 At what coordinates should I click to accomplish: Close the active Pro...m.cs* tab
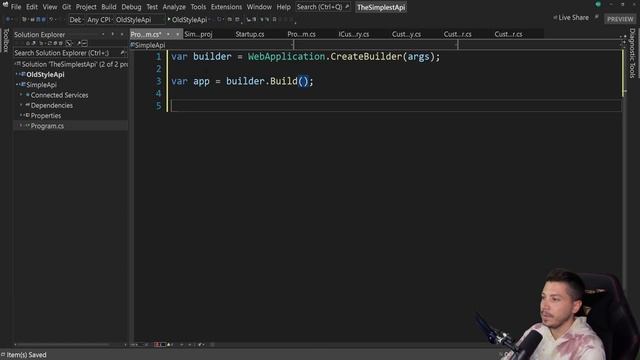click(178, 34)
